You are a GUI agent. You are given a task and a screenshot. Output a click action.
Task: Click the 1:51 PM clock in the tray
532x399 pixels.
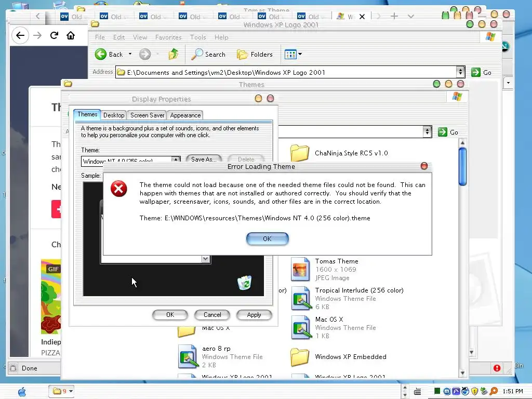(x=513, y=392)
